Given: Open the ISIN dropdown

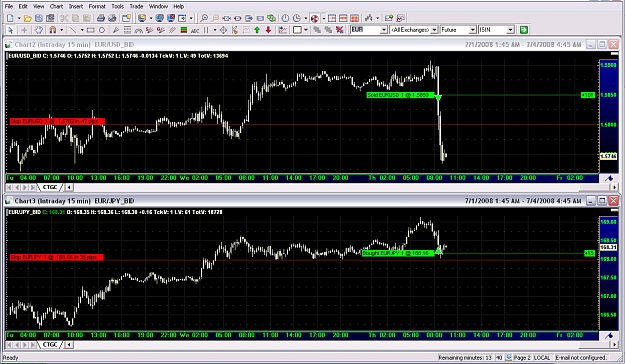Looking at the screenshot, I should tap(510, 30).
